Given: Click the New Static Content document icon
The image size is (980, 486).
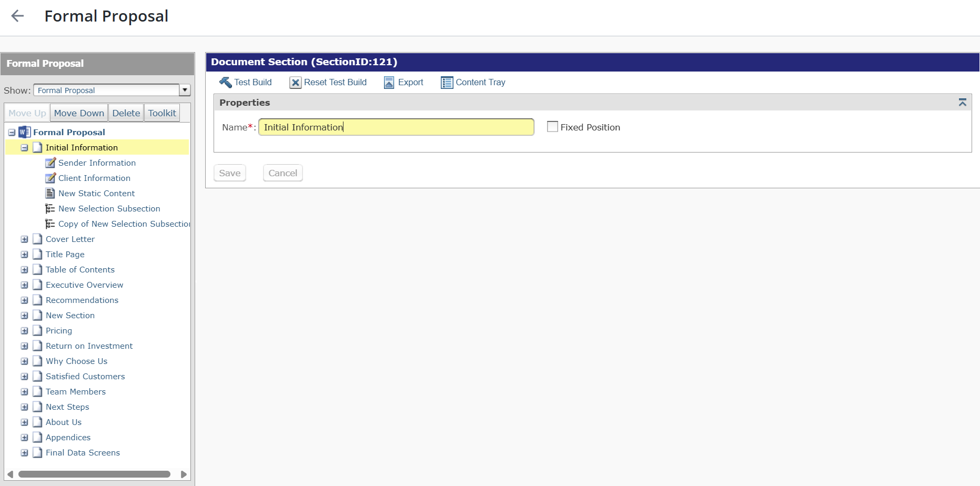Looking at the screenshot, I should point(50,194).
